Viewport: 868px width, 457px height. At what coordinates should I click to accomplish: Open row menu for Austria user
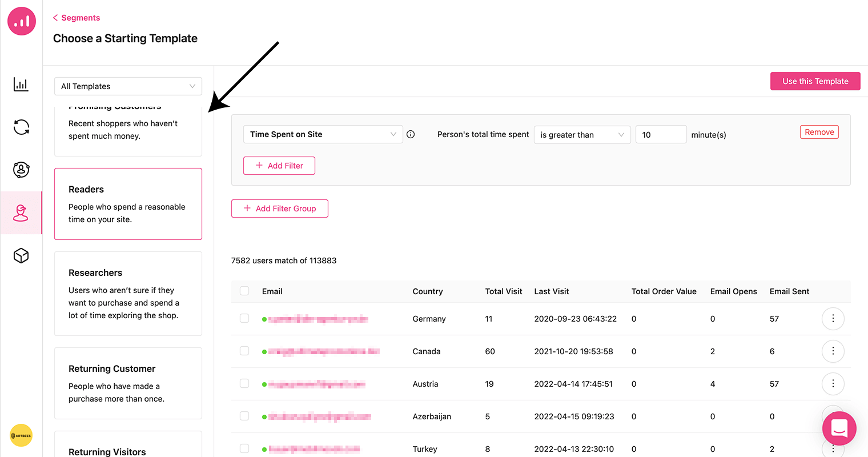(x=833, y=384)
